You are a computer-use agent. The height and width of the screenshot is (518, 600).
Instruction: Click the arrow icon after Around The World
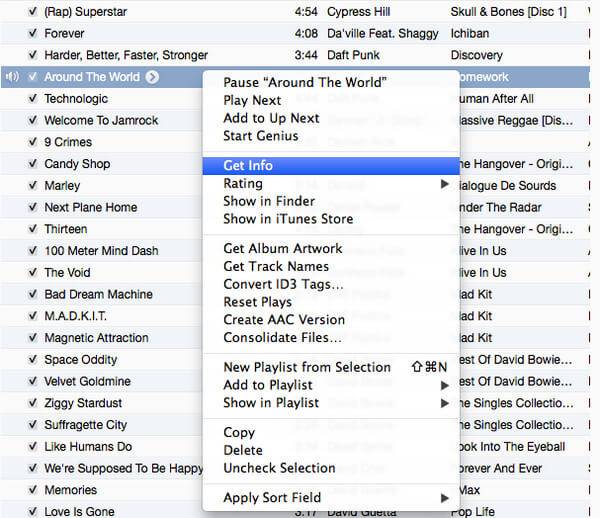pyautogui.click(x=152, y=77)
